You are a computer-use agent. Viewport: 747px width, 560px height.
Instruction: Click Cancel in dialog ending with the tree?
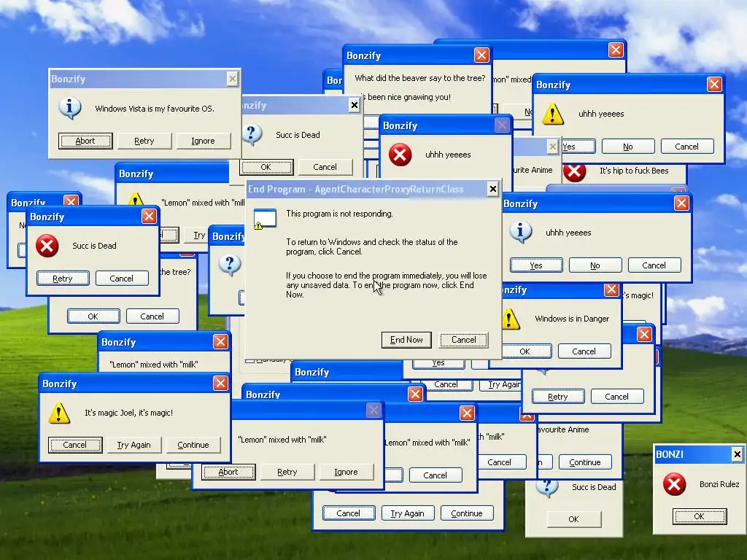tap(152, 316)
